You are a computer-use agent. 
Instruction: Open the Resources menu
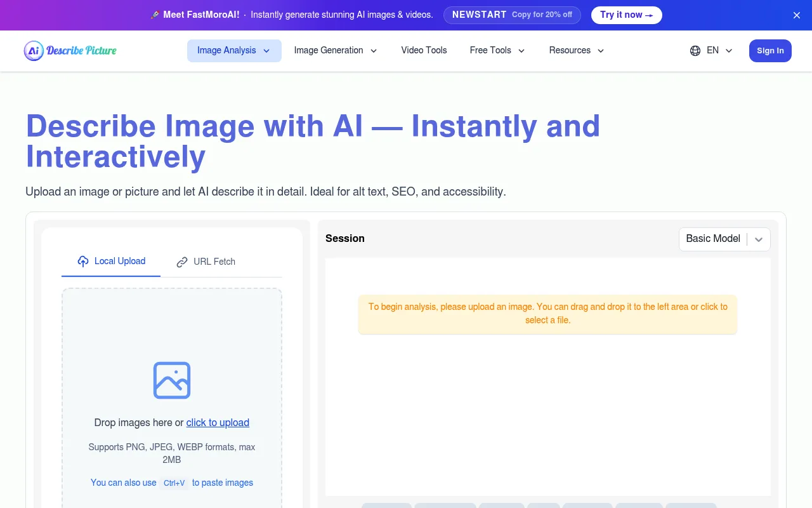tap(577, 51)
